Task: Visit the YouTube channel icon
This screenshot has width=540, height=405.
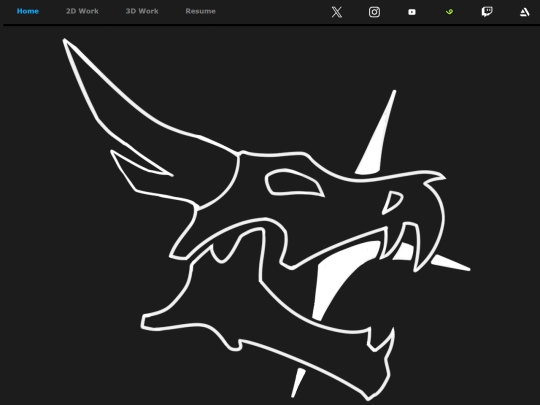Action: coord(412,12)
